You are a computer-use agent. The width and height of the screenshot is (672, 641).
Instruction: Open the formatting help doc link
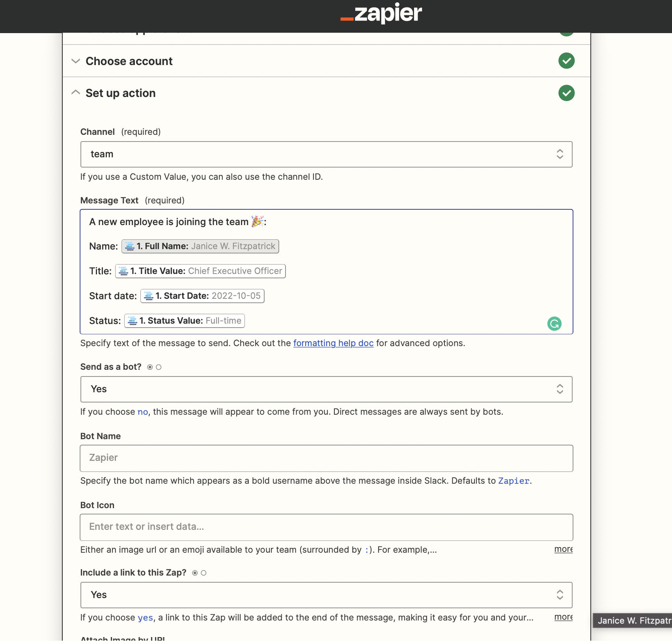click(x=333, y=343)
